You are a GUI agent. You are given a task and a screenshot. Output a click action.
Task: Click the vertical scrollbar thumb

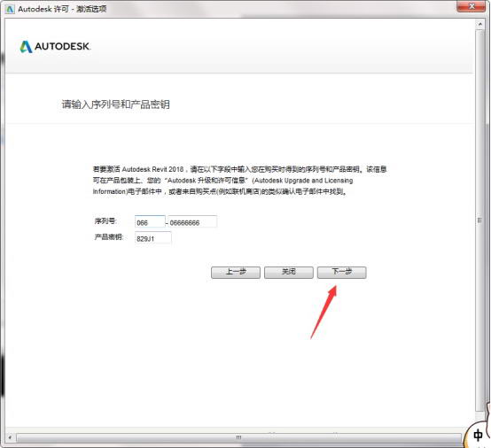pyautogui.click(x=479, y=220)
